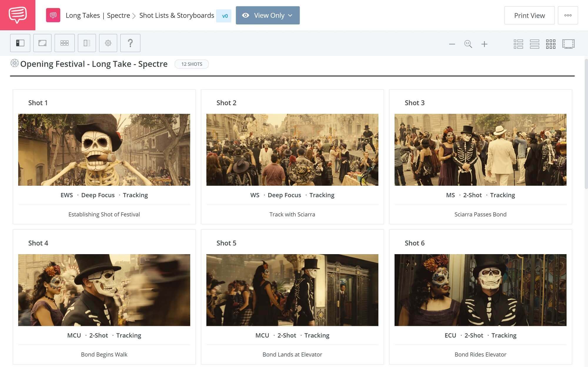Viewport: 588px width, 367px height.
Task: Click the WS shot size in Shot 2
Action: 255,195
